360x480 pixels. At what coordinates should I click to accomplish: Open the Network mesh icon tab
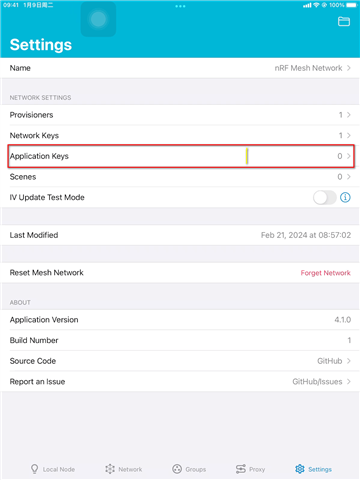click(110, 469)
